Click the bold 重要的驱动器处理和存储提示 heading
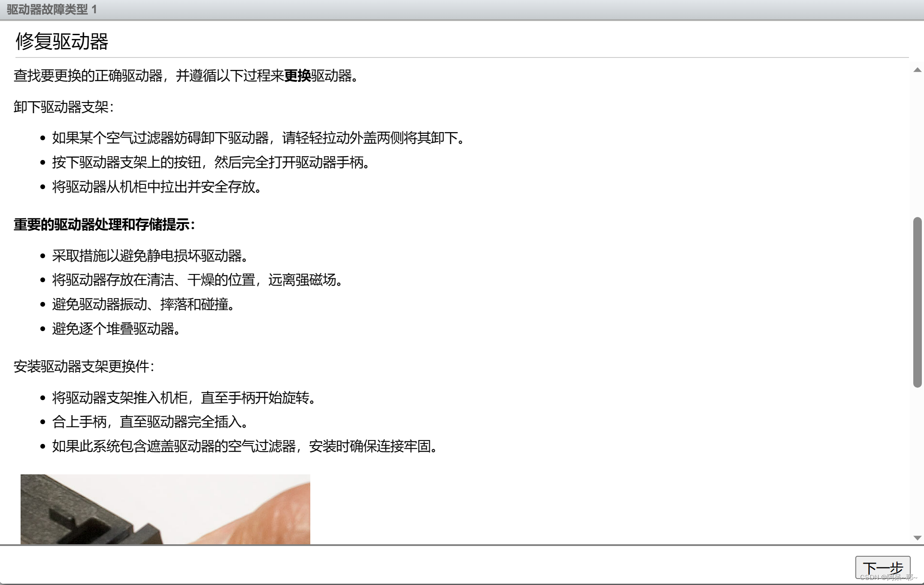Viewport: 924px width, 585px height. [x=104, y=225]
